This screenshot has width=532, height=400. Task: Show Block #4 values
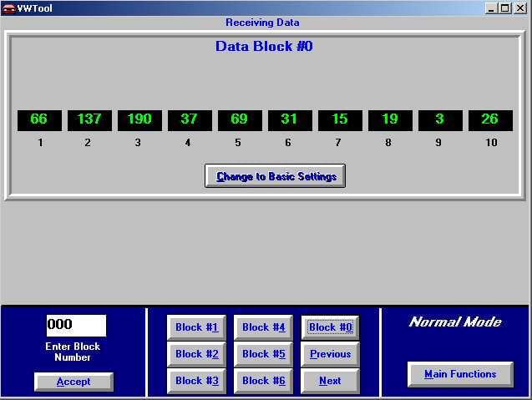click(263, 327)
